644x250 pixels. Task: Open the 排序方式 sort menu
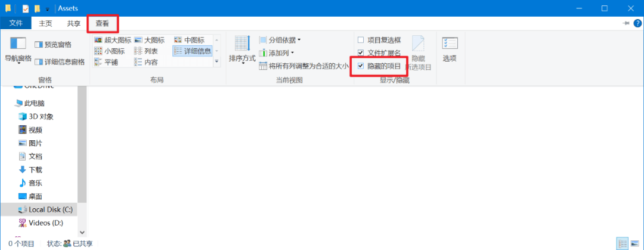[242, 51]
